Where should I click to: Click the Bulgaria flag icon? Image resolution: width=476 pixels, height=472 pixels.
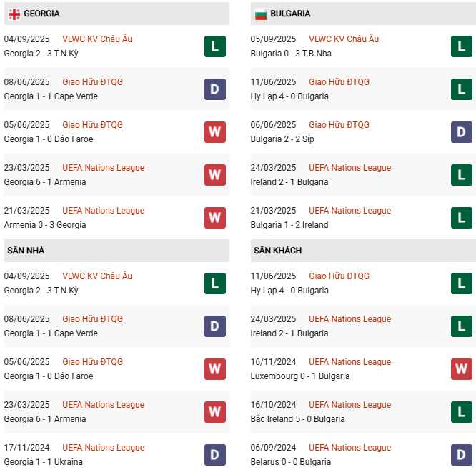pos(261,14)
